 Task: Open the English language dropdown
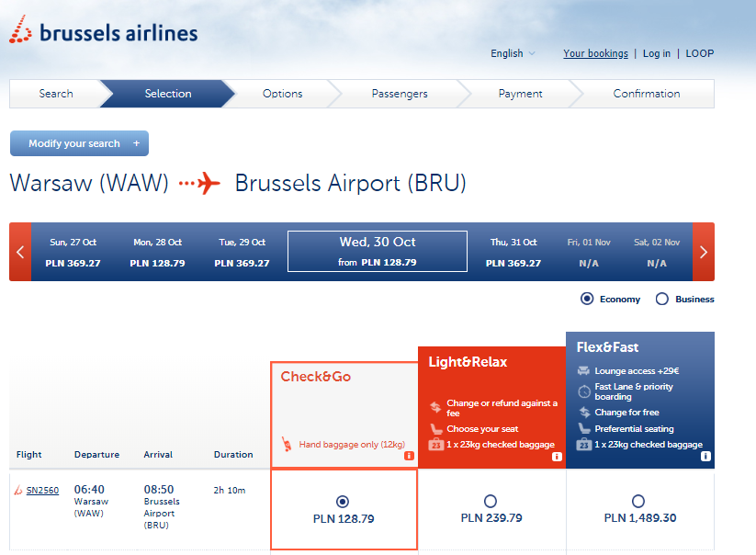[513, 53]
